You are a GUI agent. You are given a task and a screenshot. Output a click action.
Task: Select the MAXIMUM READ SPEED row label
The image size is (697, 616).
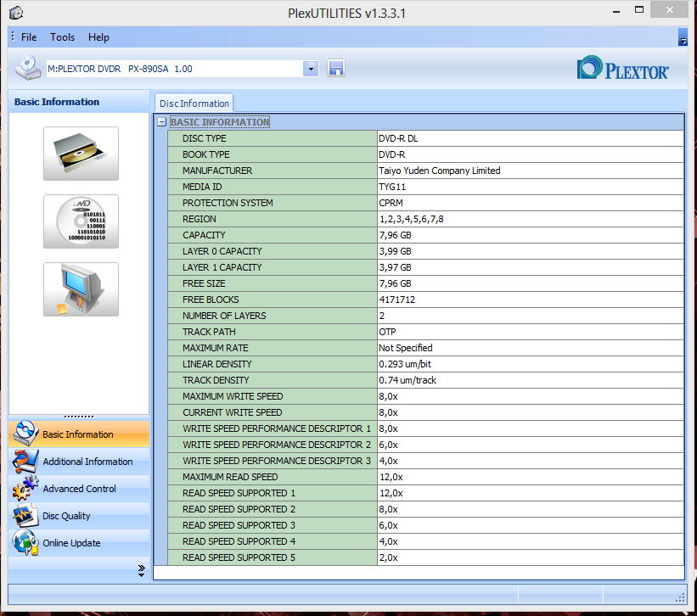[230, 477]
